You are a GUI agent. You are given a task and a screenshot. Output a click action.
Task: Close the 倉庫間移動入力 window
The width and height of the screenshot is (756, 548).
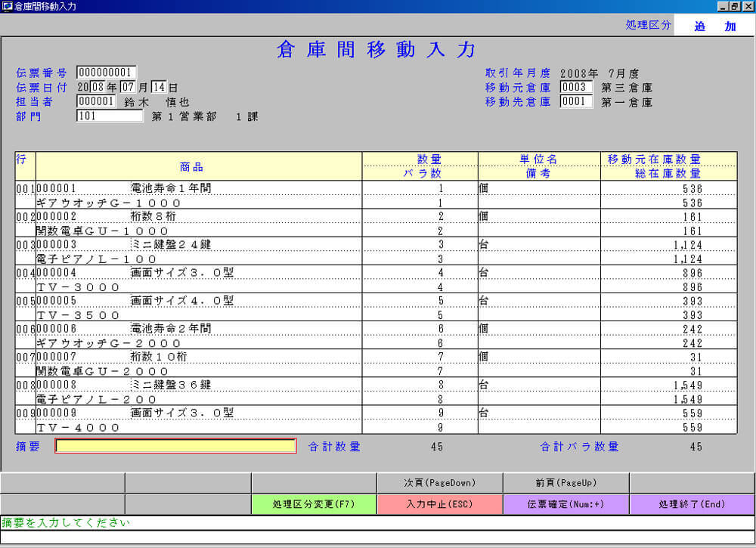click(748, 6)
